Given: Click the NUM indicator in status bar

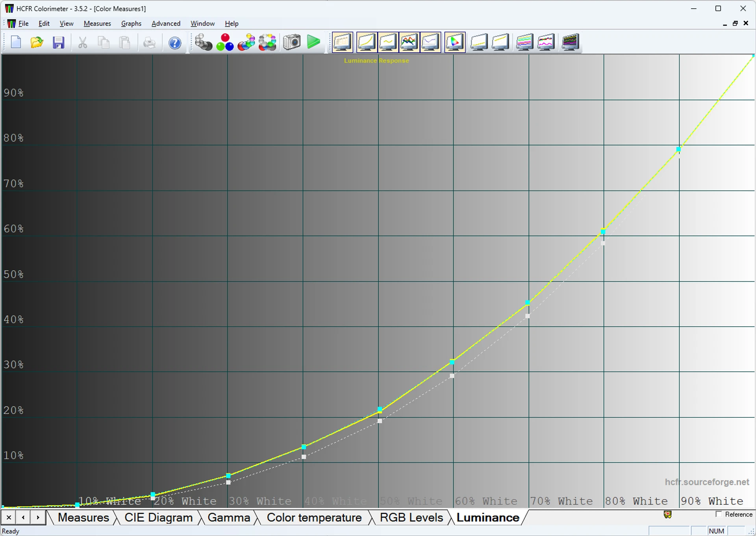Looking at the screenshot, I should click(x=717, y=531).
